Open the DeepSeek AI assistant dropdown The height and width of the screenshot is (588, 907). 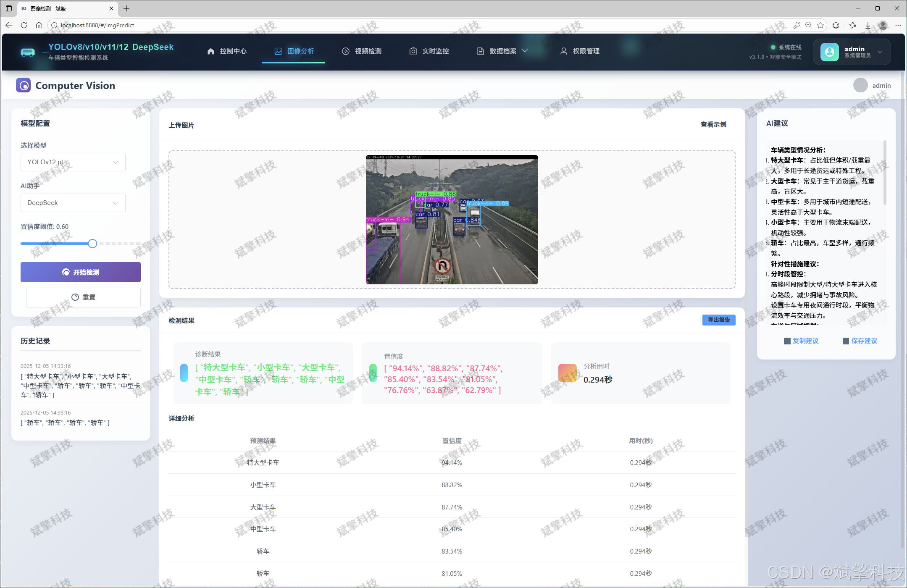coord(73,203)
